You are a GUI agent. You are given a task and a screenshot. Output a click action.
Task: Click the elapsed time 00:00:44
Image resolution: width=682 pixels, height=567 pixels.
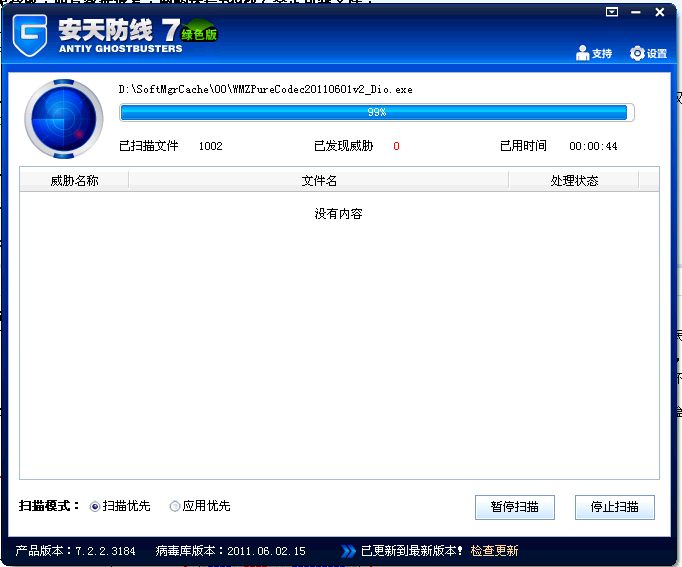[593, 146]
